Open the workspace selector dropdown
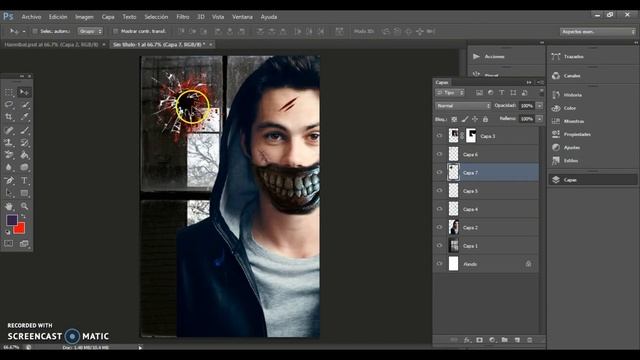 point(598,32)
